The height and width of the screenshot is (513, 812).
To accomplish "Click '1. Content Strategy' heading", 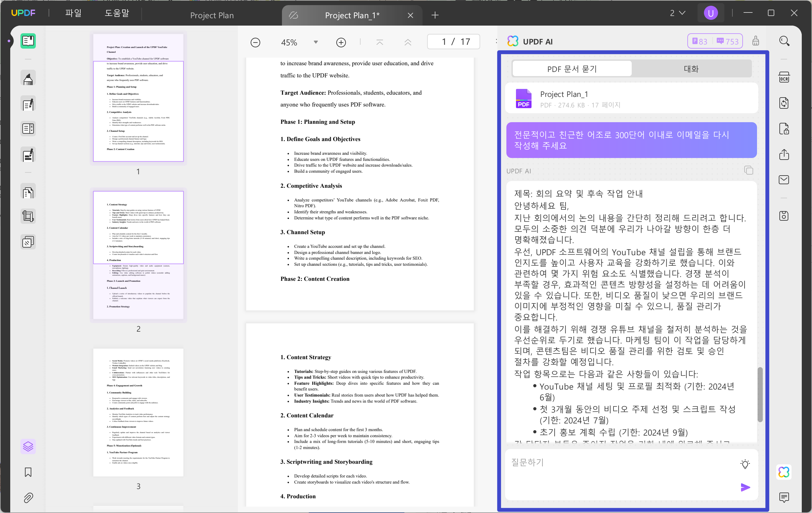I will (306, 357).
